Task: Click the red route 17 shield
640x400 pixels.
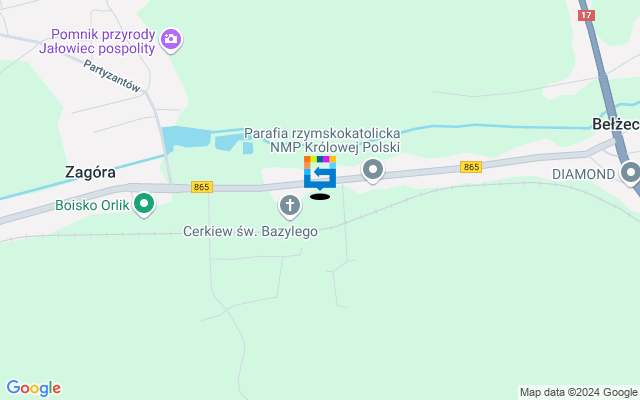Action: point(586,16)
